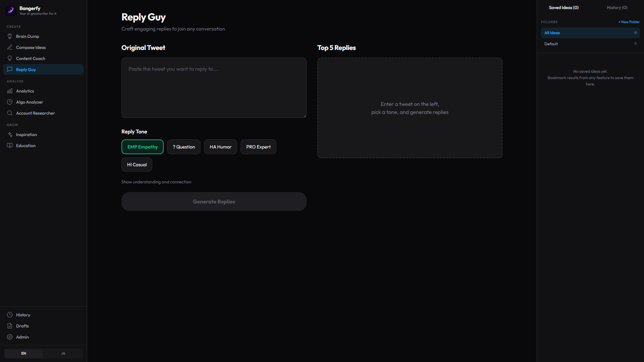This screenshot has height=362, width=644.
Task: Click the Analytics bar chart icon
Action: point(10,91)
